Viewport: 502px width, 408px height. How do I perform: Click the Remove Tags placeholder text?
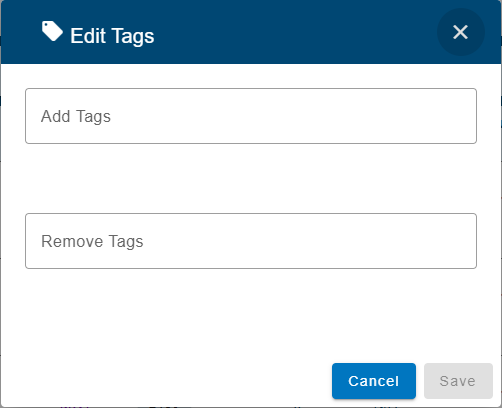pos(92,241)
